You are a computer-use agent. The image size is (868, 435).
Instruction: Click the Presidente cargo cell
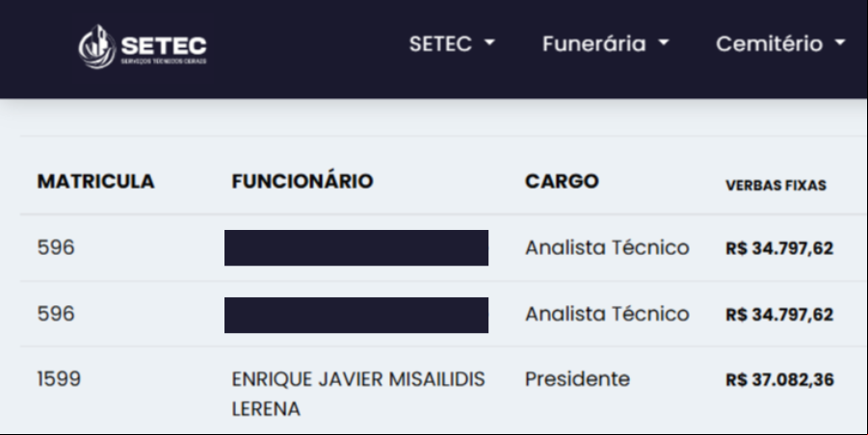tap(577, 379)
